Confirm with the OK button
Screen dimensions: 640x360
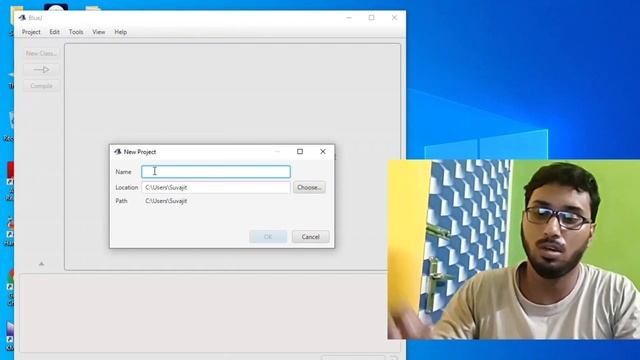pyautogui.click(x=268, y=237)
